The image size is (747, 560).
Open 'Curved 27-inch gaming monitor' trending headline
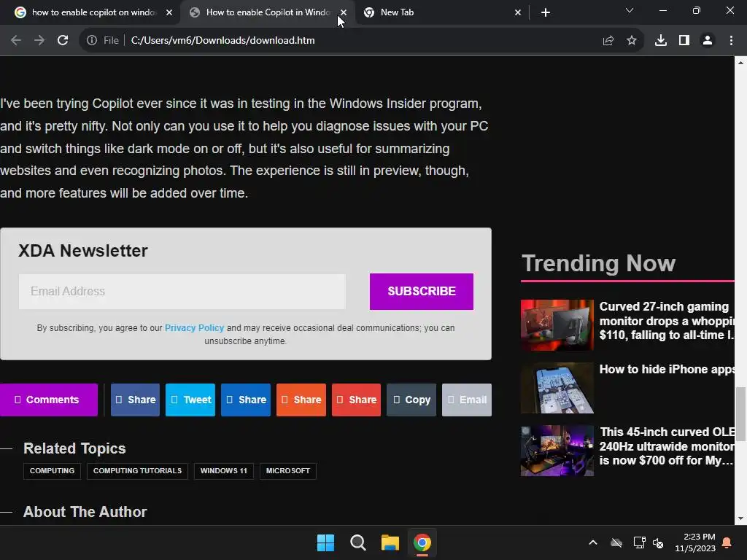[x=667, y=321]
